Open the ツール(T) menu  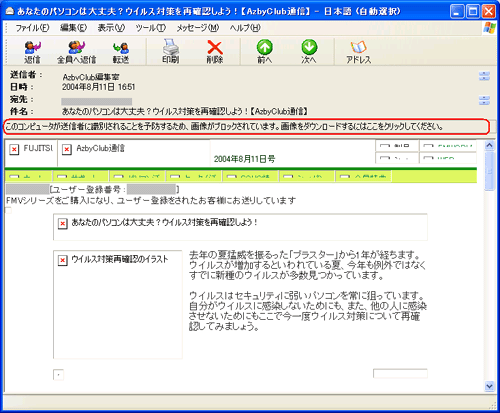pos(150,28)
